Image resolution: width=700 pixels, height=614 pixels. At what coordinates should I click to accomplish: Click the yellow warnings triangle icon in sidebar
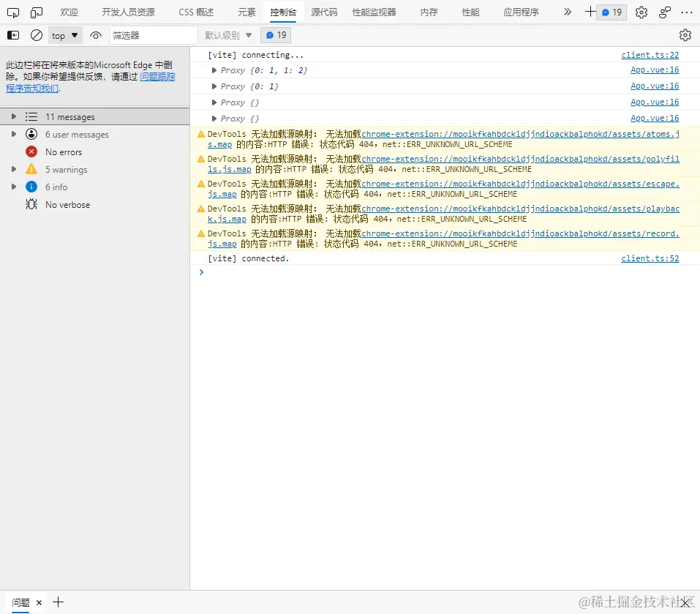[x=31, y=169]
